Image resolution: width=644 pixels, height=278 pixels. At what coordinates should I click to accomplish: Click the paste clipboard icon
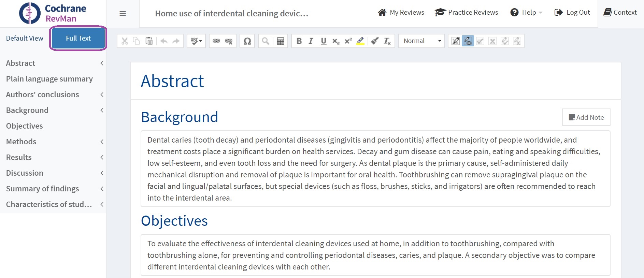click(149, 41)
